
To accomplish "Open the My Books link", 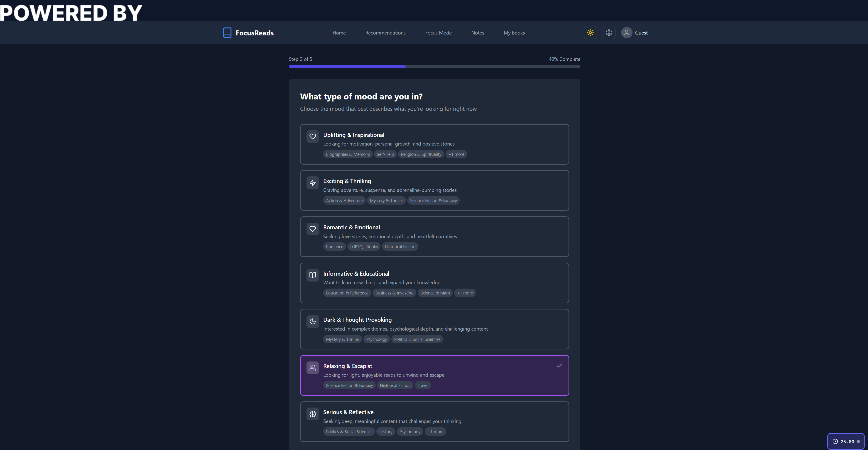I will coord(514,33).
